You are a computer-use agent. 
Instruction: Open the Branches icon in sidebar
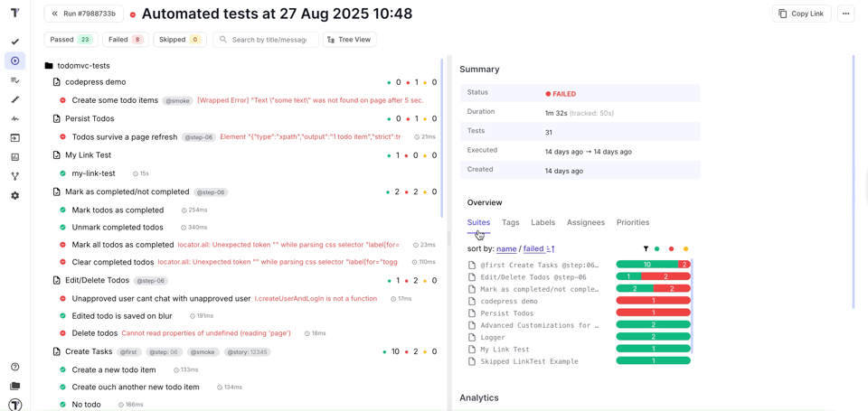coord(14,176)
